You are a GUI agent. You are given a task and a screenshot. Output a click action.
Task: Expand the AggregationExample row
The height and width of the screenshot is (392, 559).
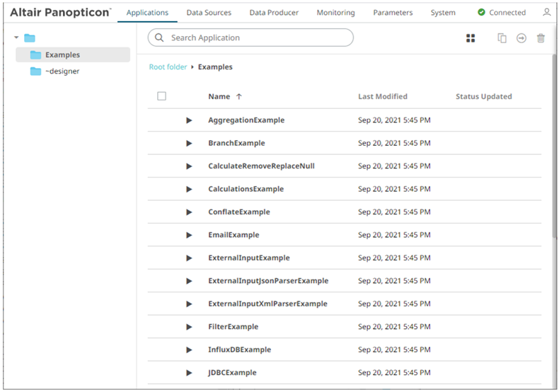pos(189,120)
